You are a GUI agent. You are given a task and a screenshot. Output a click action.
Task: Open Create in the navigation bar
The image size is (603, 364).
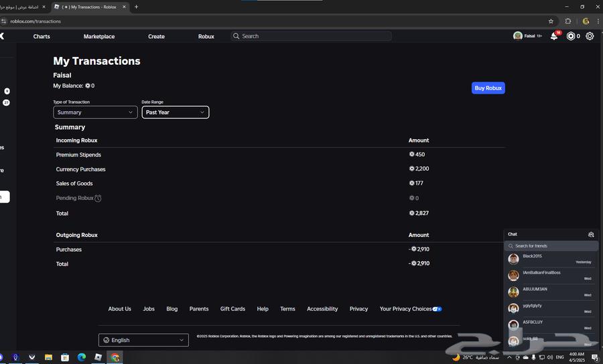coord(157,37)
